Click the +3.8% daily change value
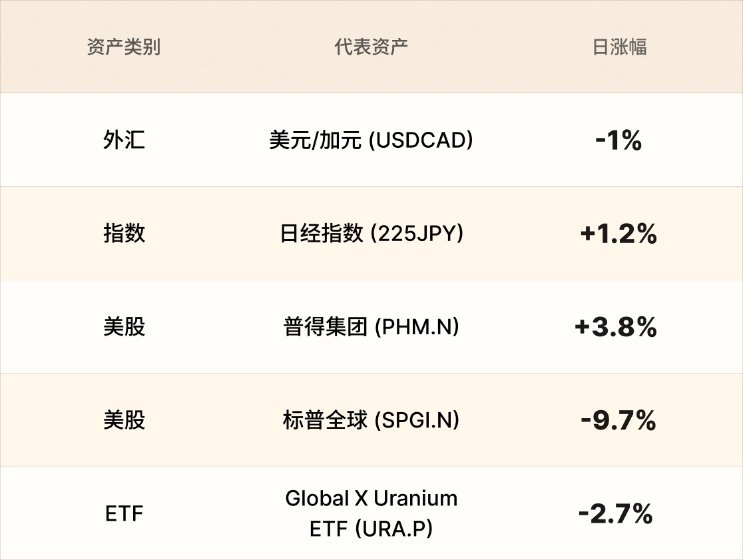 [x=616, y=327]
